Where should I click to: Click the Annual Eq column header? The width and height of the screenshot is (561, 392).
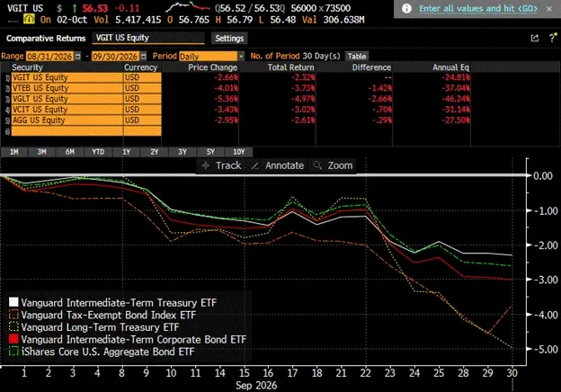click(x=450, y=67)
